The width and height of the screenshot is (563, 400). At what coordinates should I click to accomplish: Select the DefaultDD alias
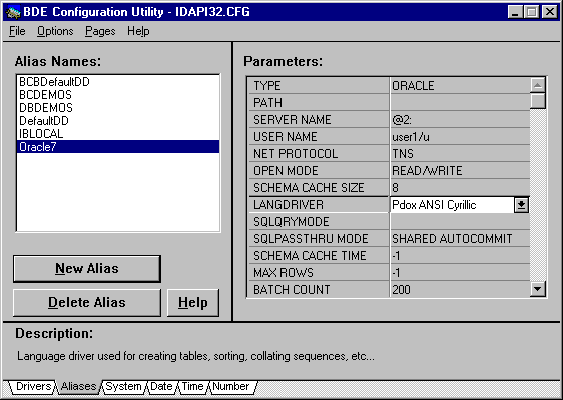click(x=118, y=121)
